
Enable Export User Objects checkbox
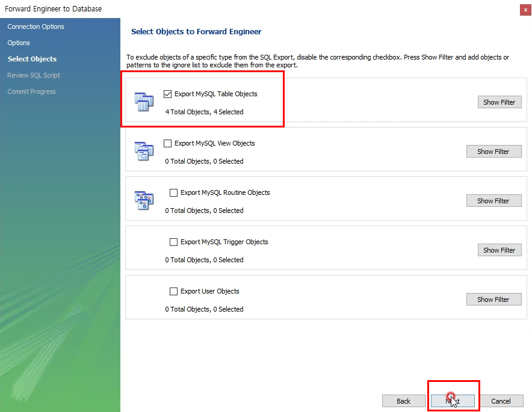pos(173,291)
